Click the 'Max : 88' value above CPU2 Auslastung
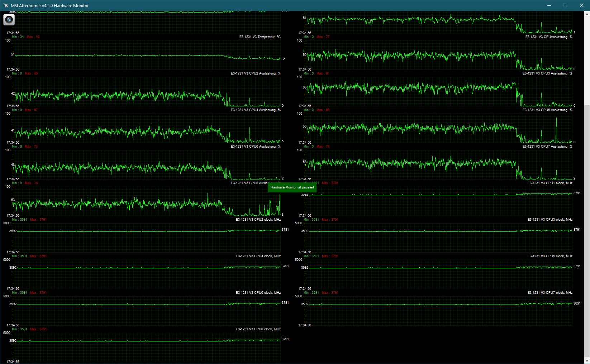590x364 pixels. (x=31, y=73)
